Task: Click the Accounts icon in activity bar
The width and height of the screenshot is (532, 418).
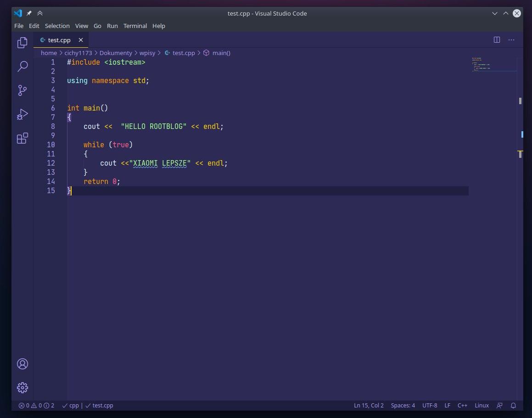Action: coord(22,364)
